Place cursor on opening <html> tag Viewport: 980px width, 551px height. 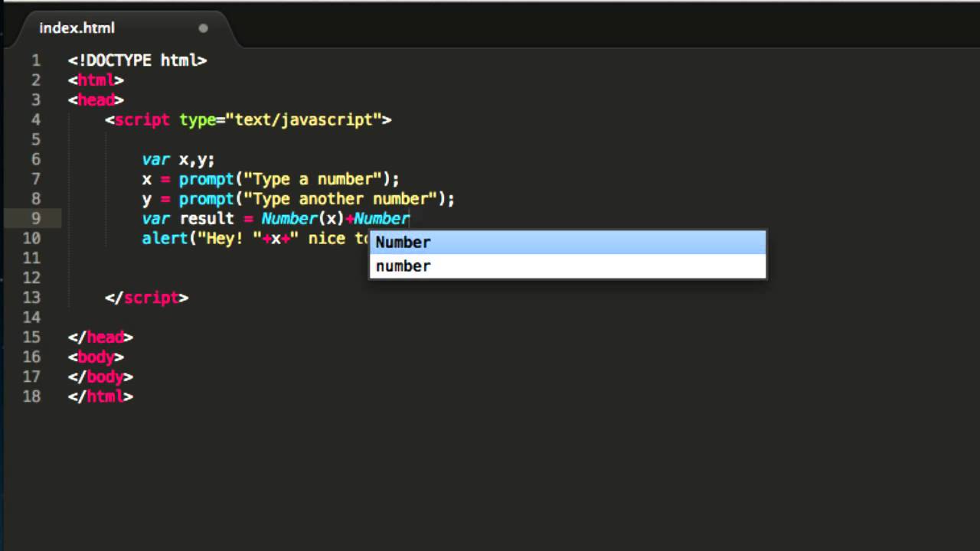tap(96, 80)
